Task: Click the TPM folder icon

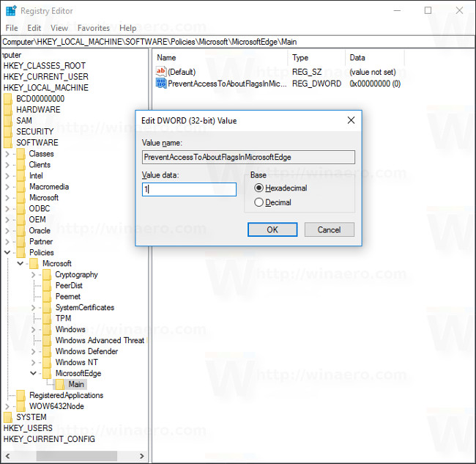Action: click(47, 318)
